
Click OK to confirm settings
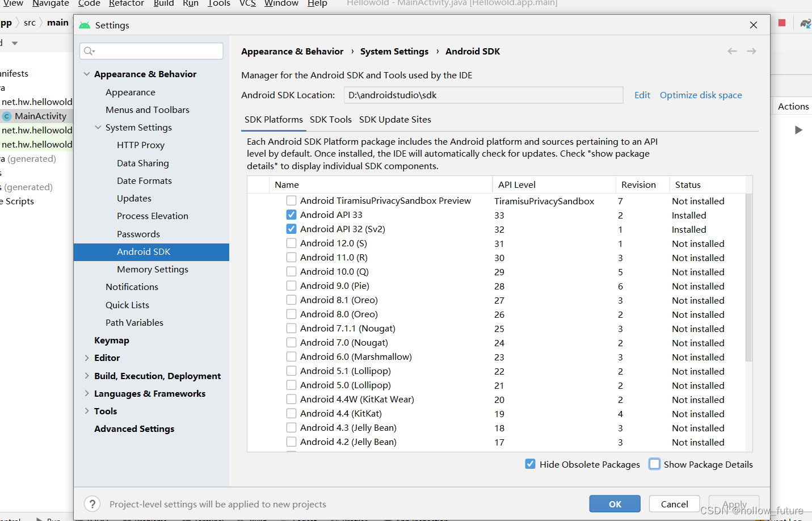tap(615, 504)
